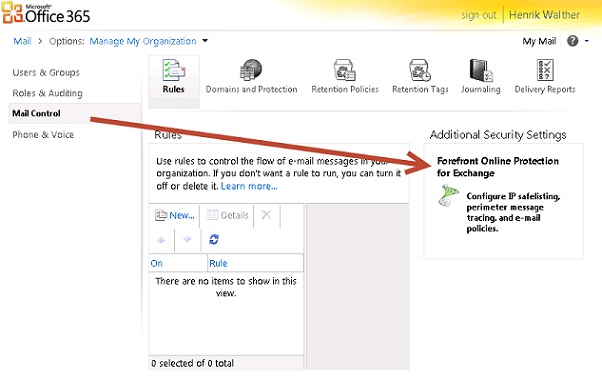Click the move rule up arrow

click(161, 240)
